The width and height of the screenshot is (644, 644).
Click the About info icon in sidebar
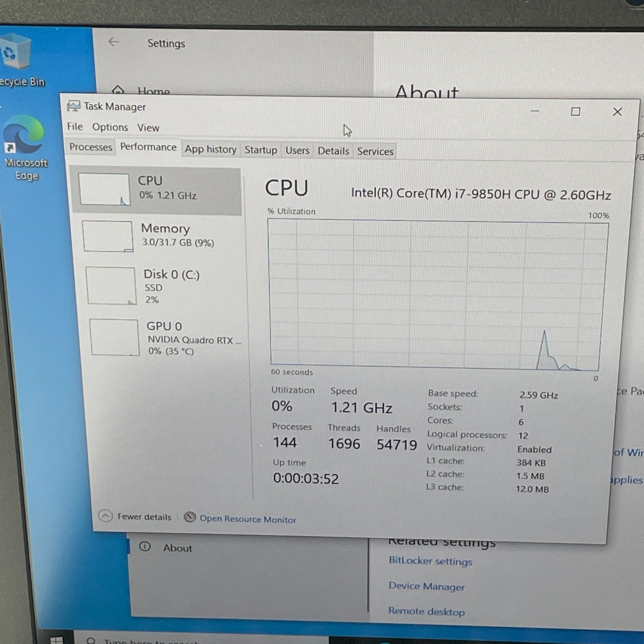[145, 547]
